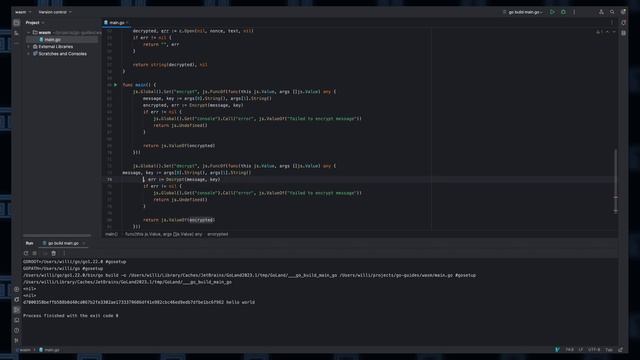Image resolution: width=640 pixels, height=360 pixels.
Task: Open the status bar icon before line position
Action: tap(557, 350)
